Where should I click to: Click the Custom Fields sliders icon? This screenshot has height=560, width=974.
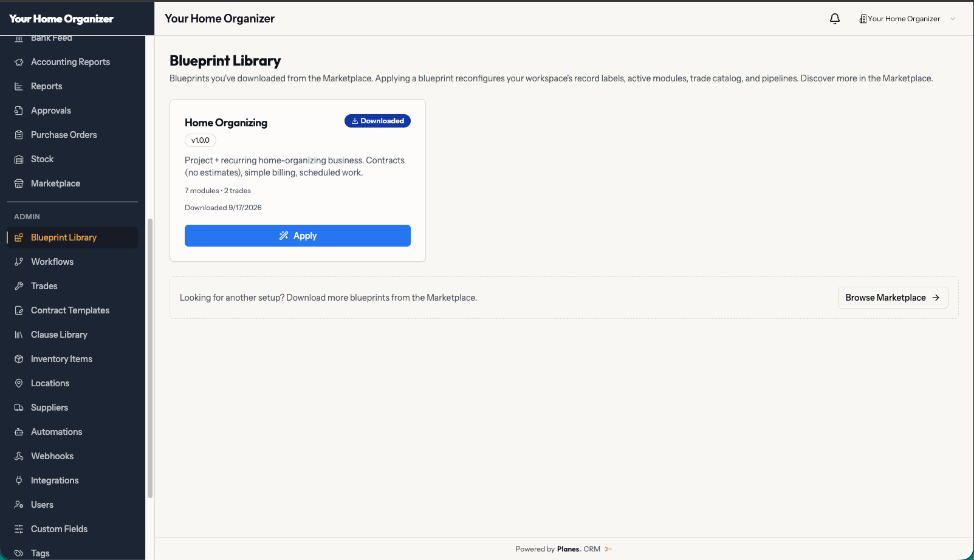click(19, 529)
